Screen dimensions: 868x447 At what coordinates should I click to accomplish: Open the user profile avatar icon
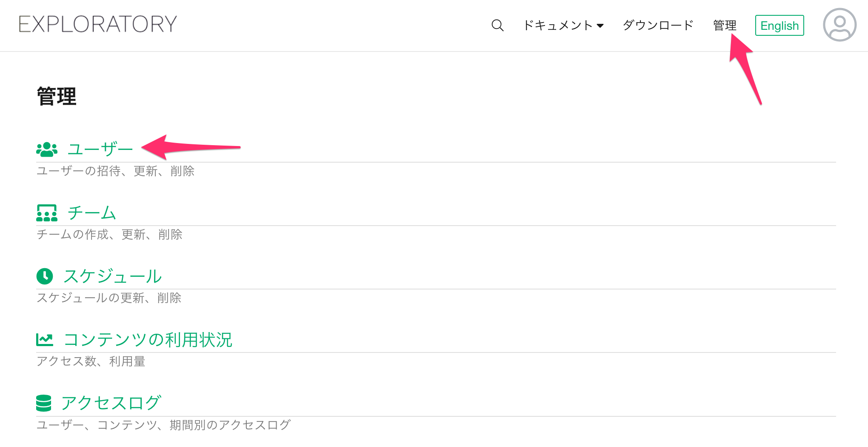pos(839,25)
